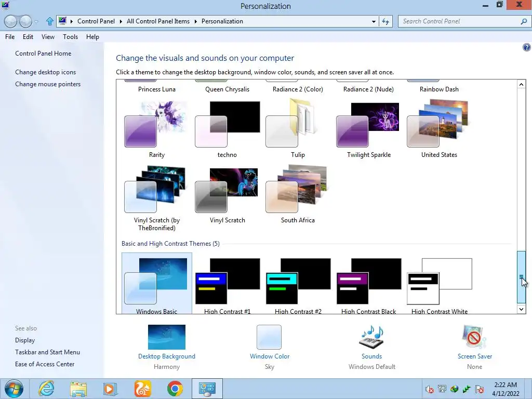
Task: Launch Windows Media Player from taskbar
Action: point(110,389)
